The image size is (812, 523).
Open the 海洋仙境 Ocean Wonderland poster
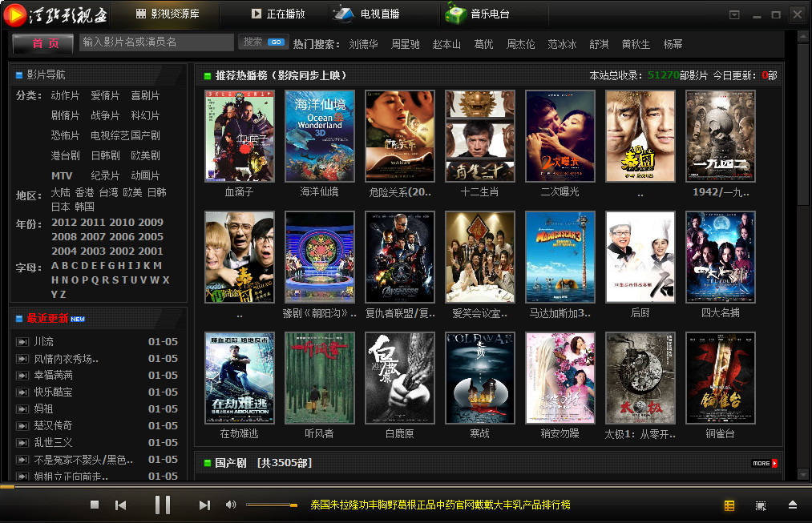coord(320,136)
